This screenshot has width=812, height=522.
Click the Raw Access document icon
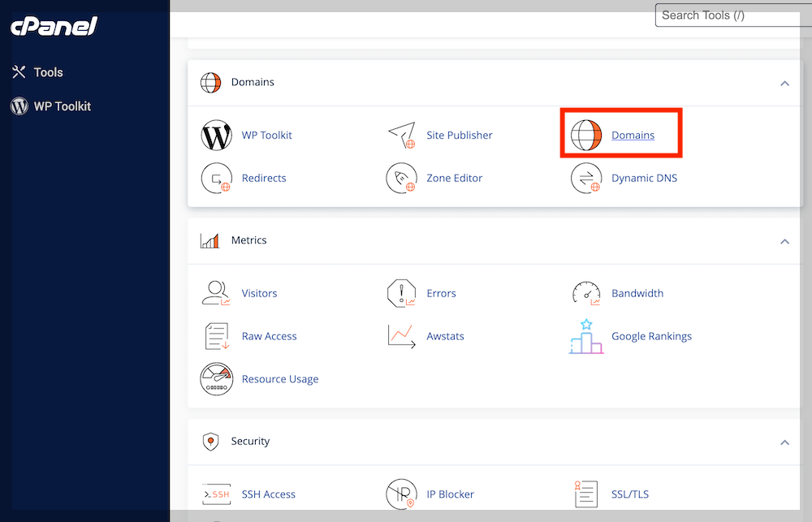[x=217, y=336]
